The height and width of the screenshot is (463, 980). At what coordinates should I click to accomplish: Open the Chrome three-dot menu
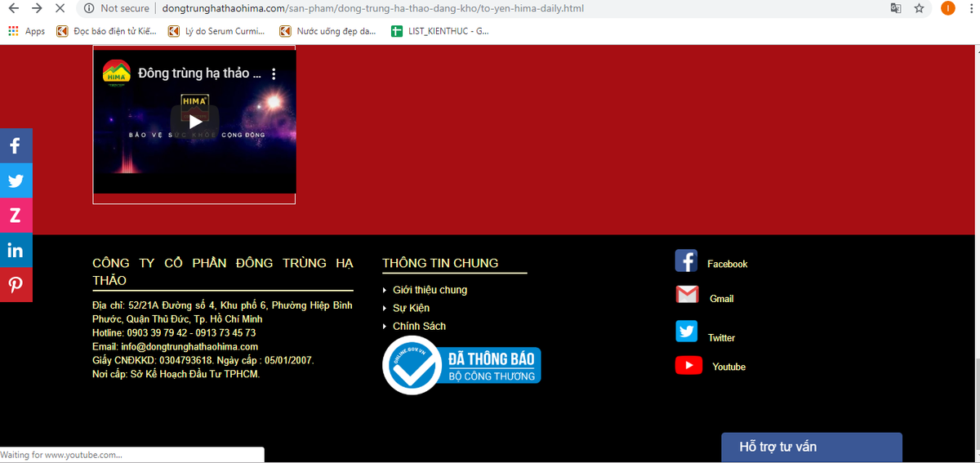(970, 8)
